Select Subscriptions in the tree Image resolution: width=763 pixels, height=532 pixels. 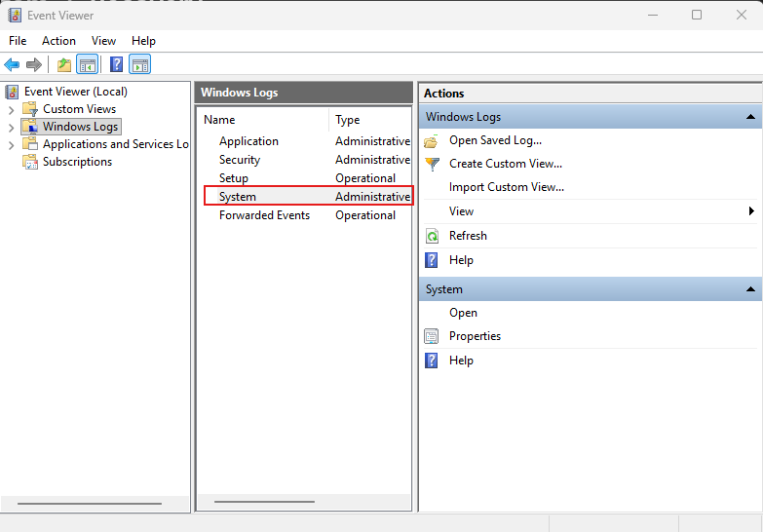77,162
